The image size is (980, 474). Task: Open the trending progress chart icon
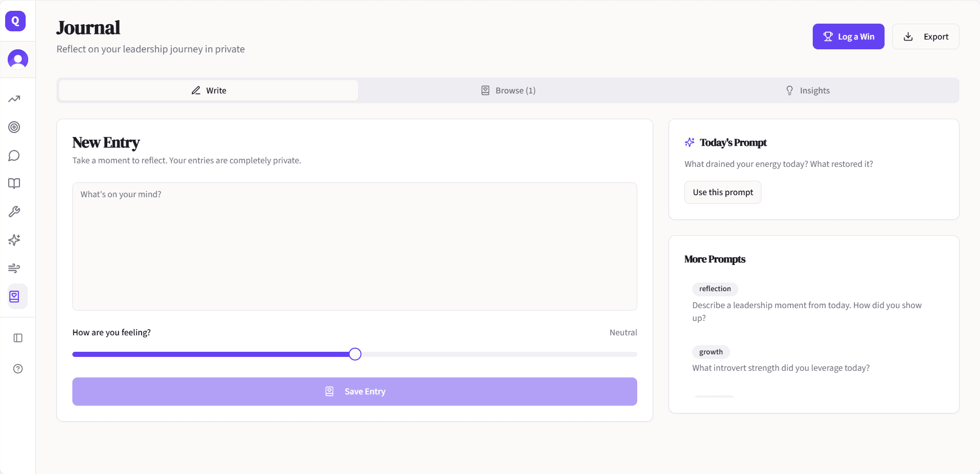(14, 99)
